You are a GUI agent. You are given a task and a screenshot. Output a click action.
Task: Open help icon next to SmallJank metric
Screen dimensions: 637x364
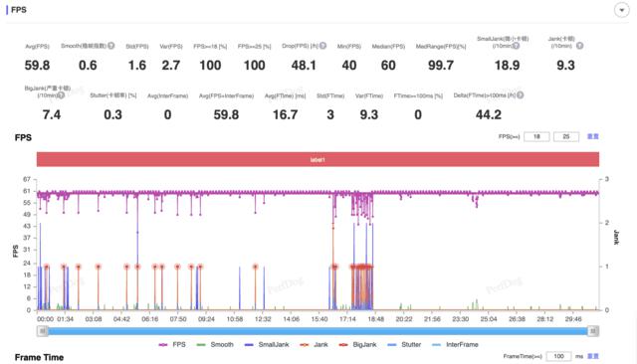click(x=516, y=46)
